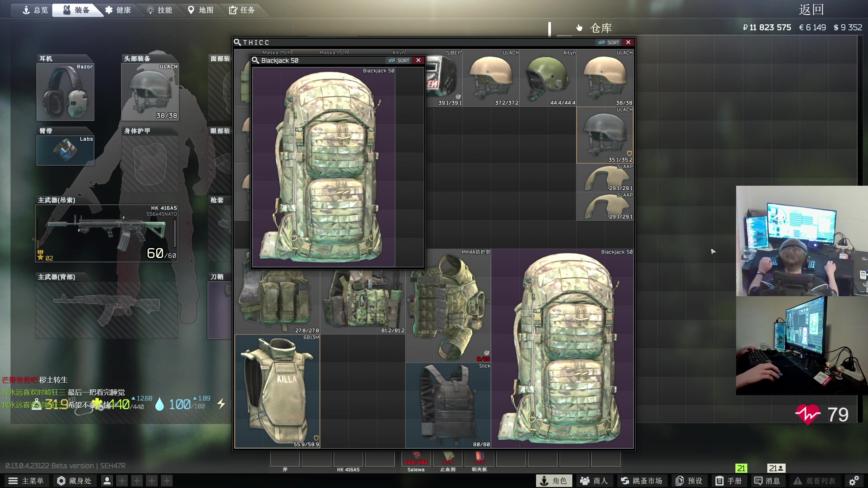This screenshot has width=868, height=488.
Task: Open the 观看列表 watchlist
Action: pyautogui.click(x=814, y=481)
